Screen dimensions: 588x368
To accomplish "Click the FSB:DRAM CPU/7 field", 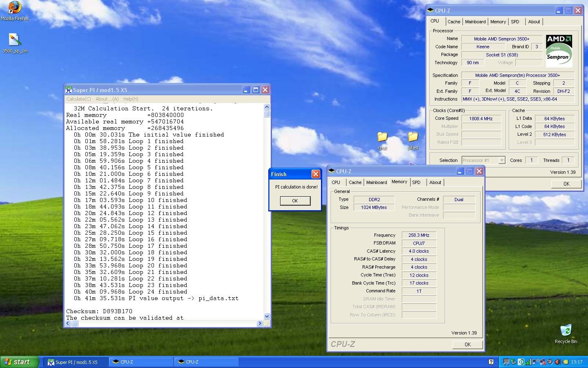I will click(419, 243).
